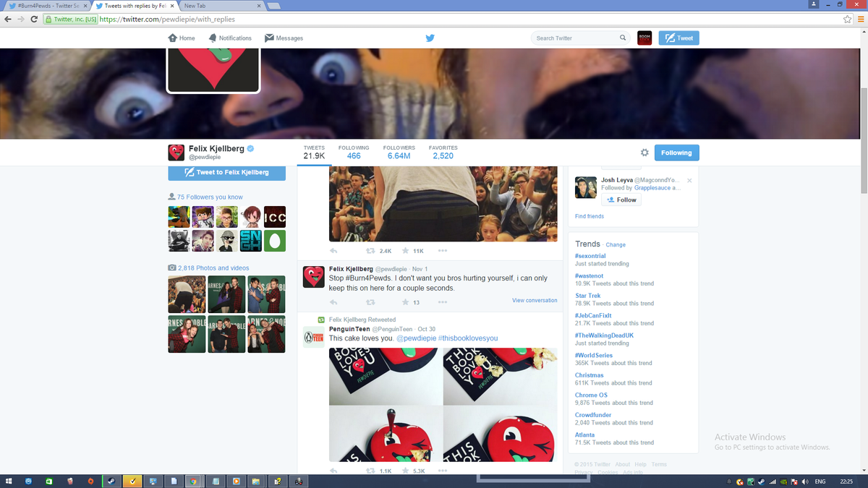
Task: Click the green egg follower avatar
Action: [x=275, y=241]
